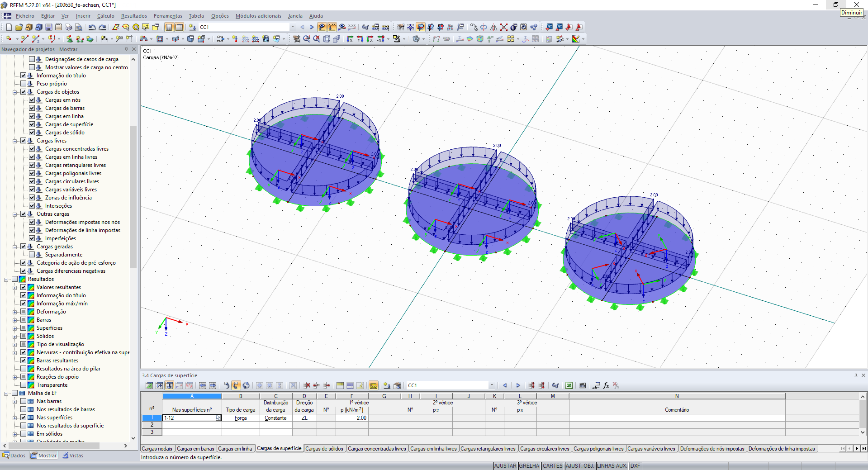868x470 pixels.
Task: Print using the printer toolbar icon
Action: pyautogui.click(x=69, y=27)
